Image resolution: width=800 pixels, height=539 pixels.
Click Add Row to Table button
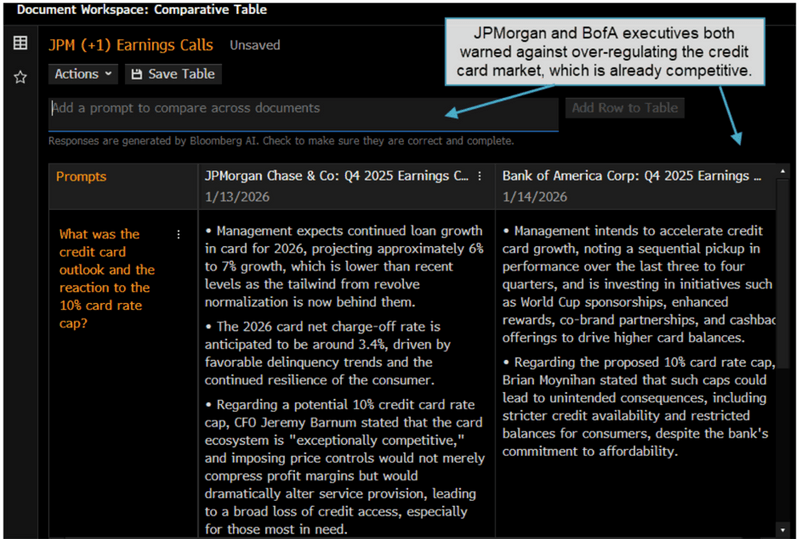(x=624, y=108)
